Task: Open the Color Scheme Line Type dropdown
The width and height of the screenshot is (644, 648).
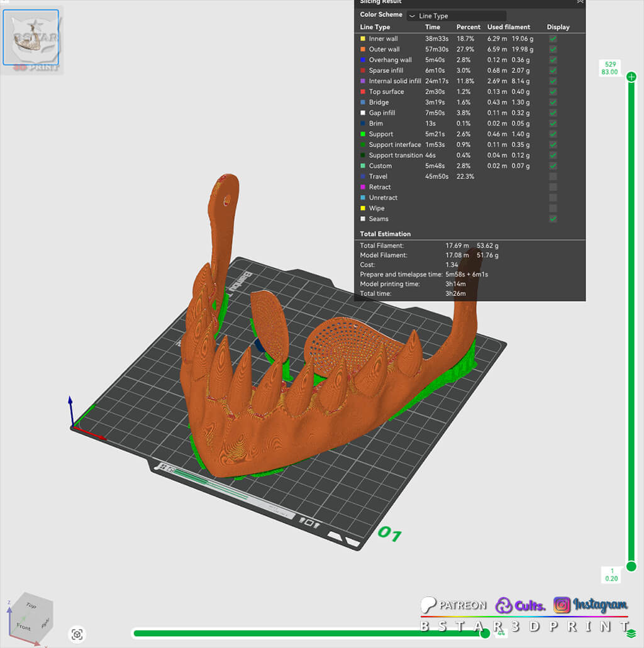Action: pos(457,16)
